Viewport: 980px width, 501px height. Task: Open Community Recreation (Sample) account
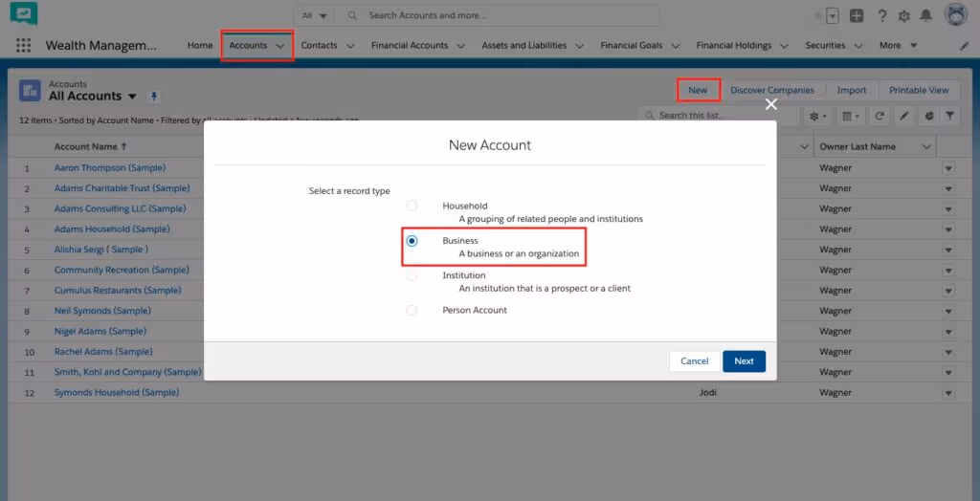(122, 271)
